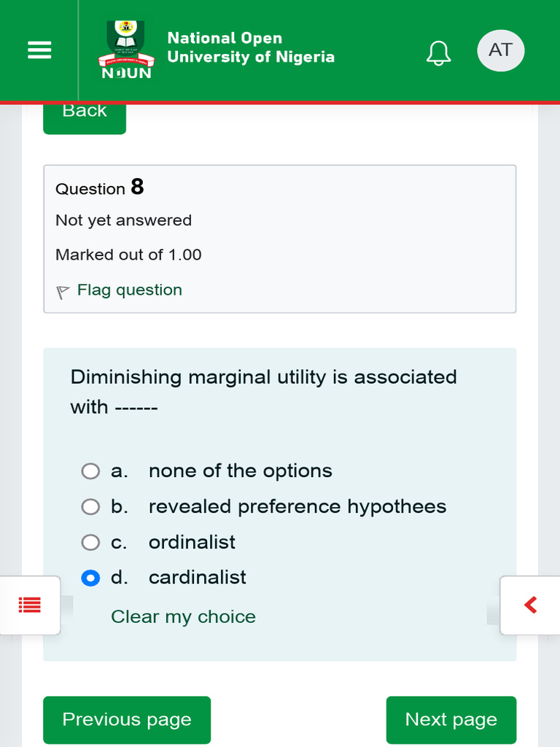Click the National Open University of Nigeria title

[250, 47]
